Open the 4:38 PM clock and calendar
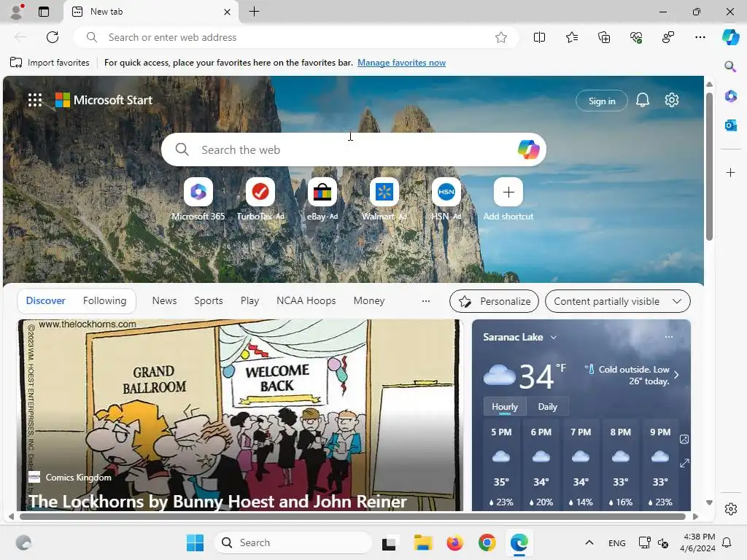 click(697, 542)
